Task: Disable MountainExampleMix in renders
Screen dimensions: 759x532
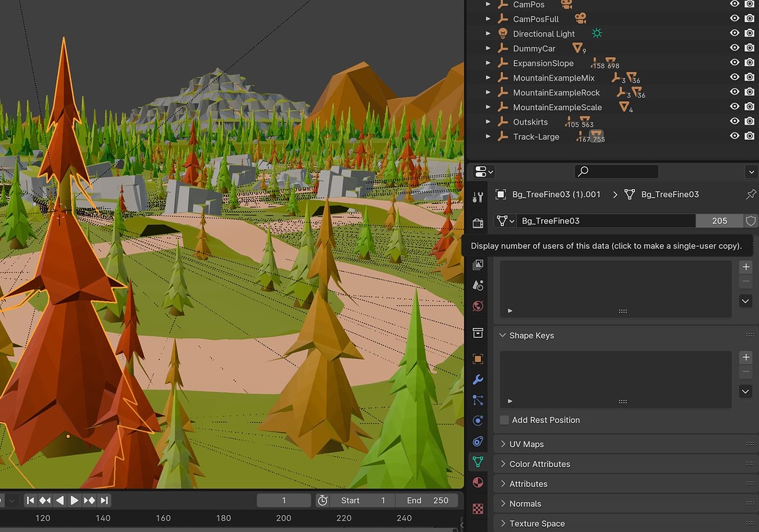Action: click(x=749, y=77)
